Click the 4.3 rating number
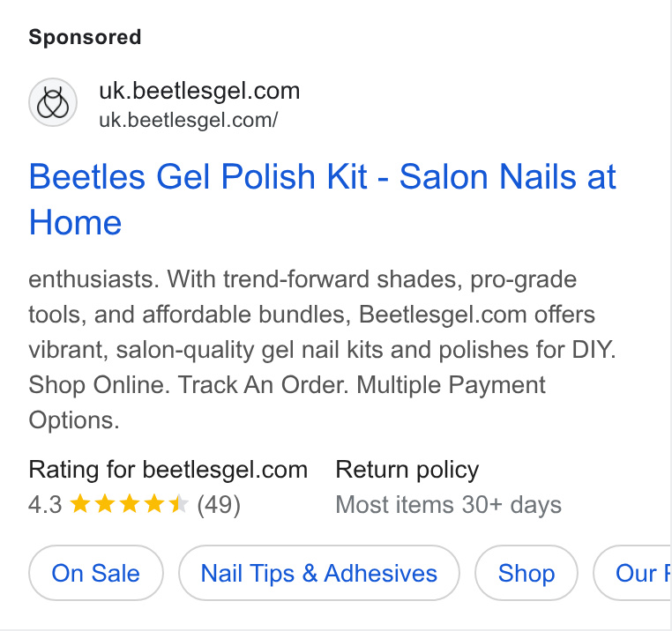The image size is (672, 631). click(45, 505)
